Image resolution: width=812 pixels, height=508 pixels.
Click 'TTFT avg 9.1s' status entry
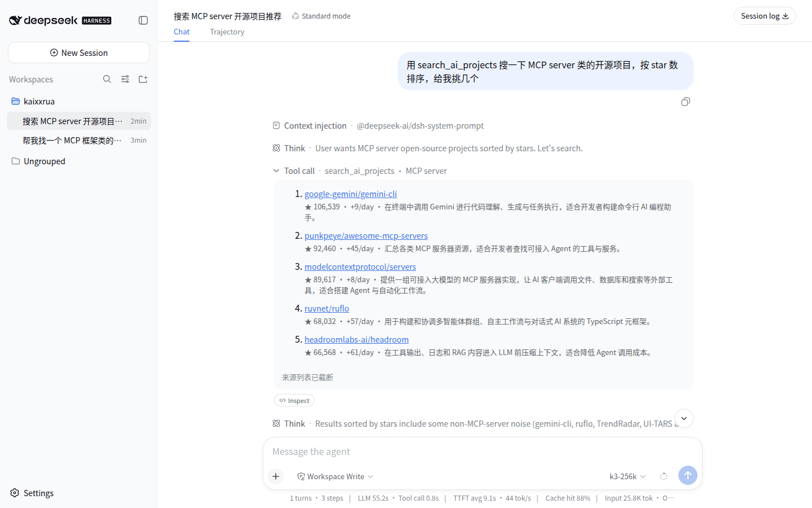point(475,498)
